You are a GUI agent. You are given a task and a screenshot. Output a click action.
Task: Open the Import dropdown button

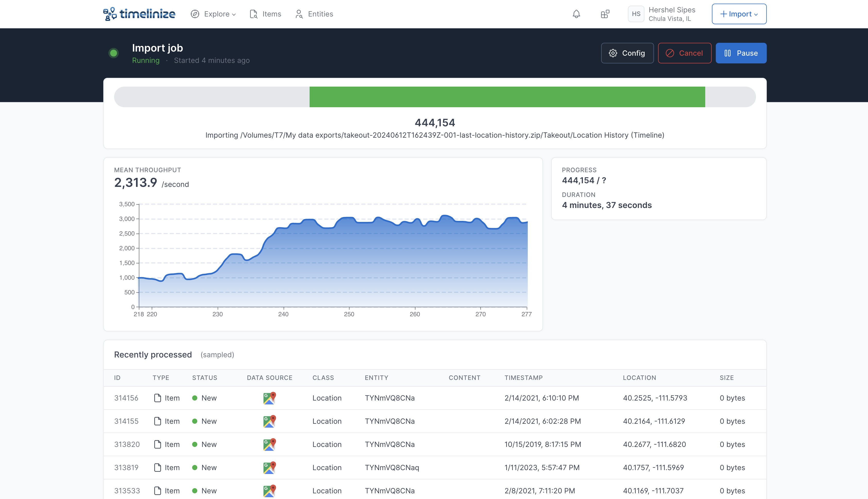(739, 14)
